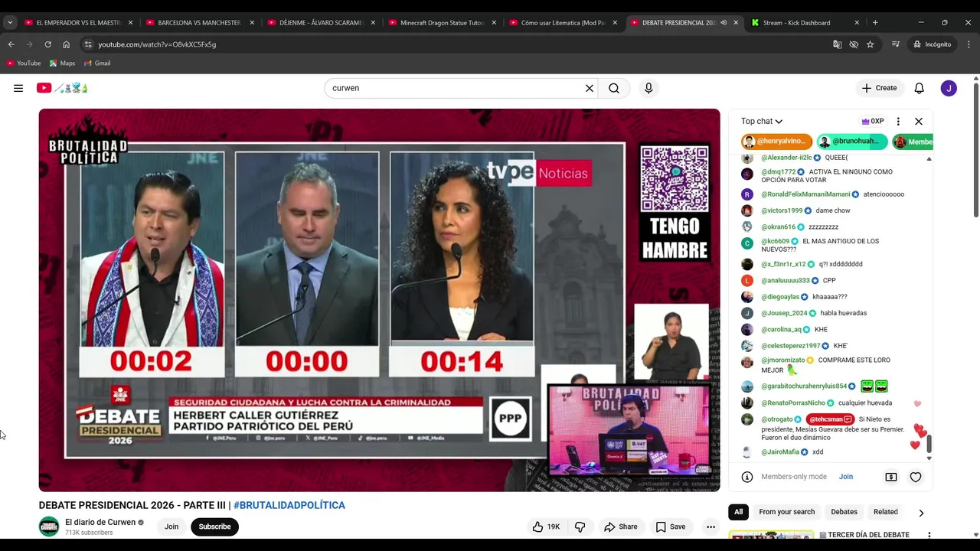Go back in browser history

11,44
